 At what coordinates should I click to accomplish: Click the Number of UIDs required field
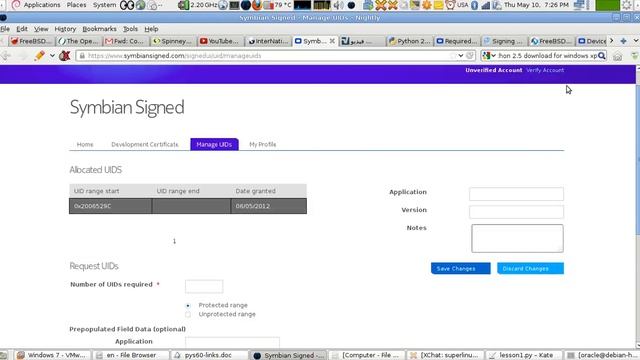[204, 286]
